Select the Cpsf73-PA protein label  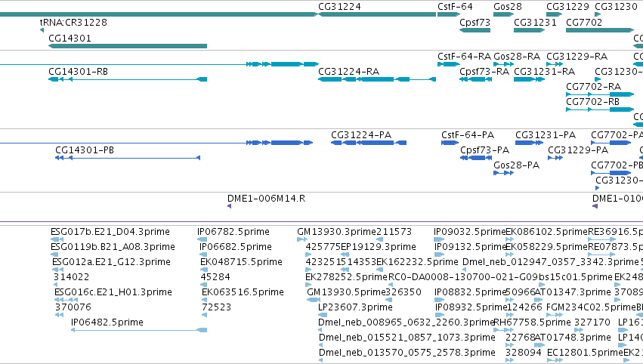(485, 150)
